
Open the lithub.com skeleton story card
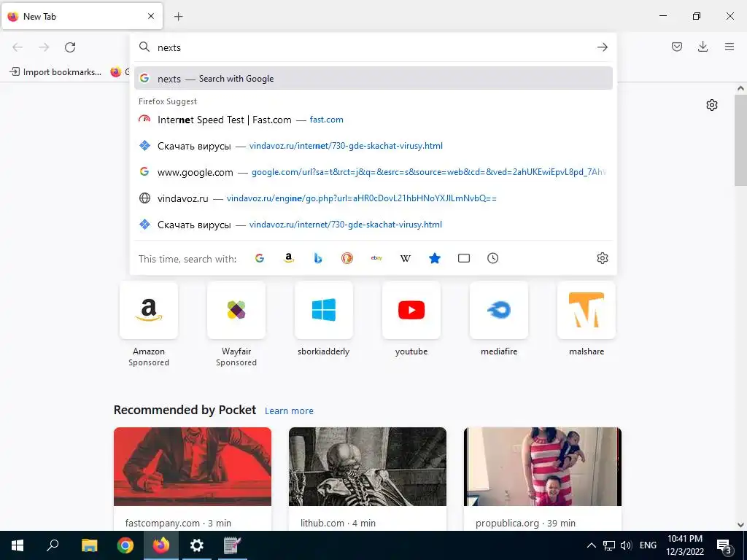[368, 478]
